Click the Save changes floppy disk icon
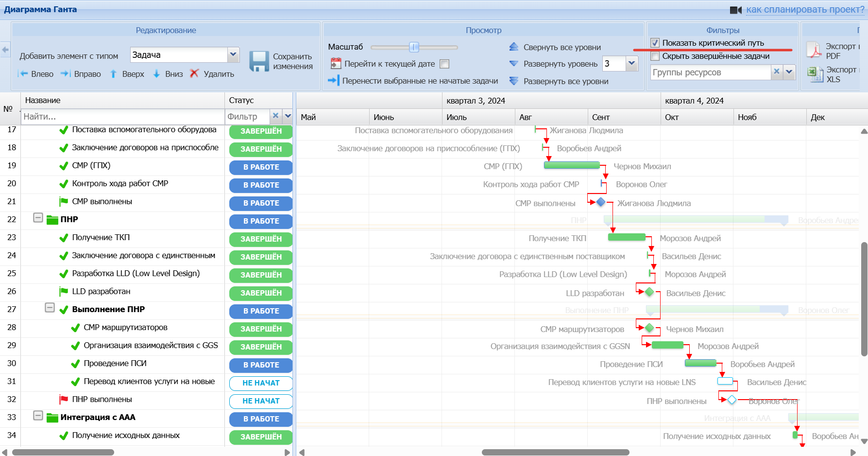The image size is (868, 456). click(259, 62)
